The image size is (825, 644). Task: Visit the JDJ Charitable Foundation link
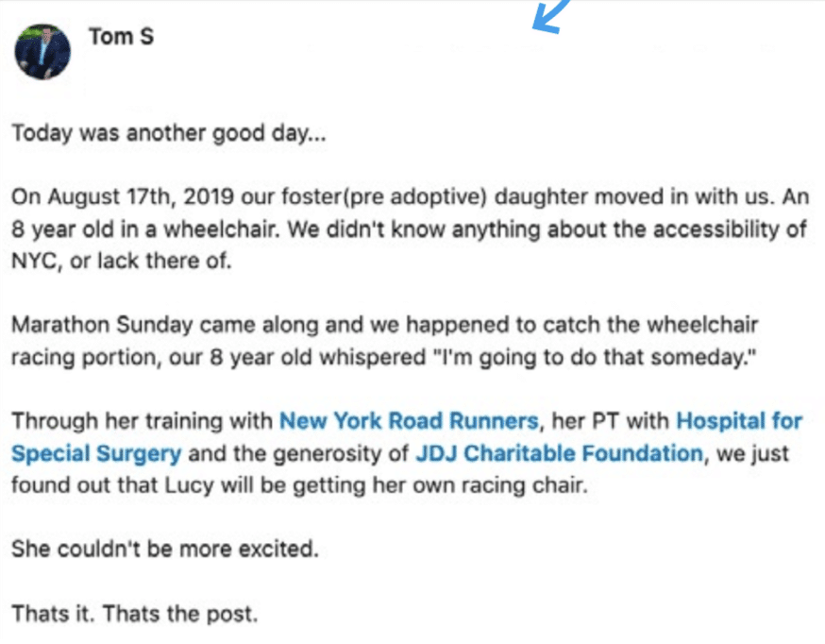pos(560,453)
